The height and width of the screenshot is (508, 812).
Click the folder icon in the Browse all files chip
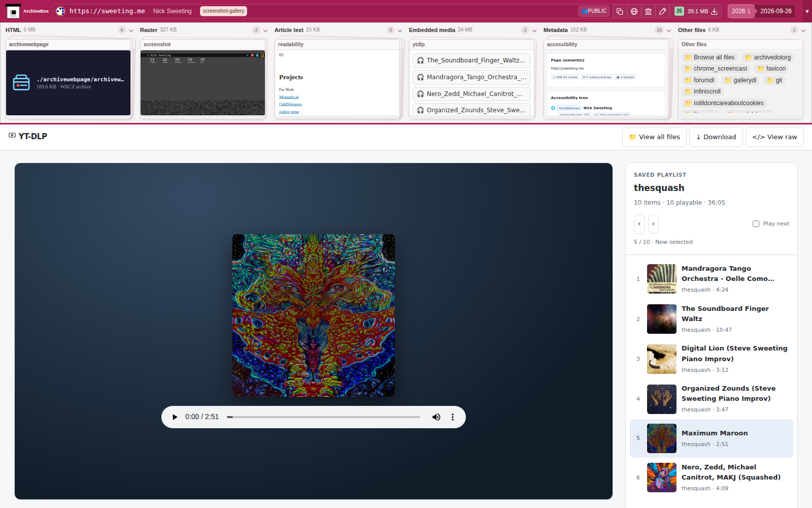pos(688,57)
